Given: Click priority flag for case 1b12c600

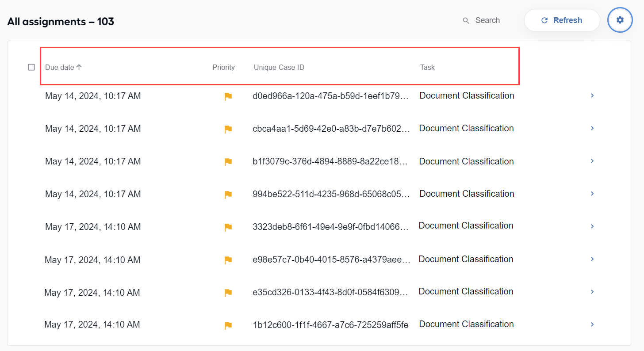Looking at the screenshot, I should coord(228,325).
